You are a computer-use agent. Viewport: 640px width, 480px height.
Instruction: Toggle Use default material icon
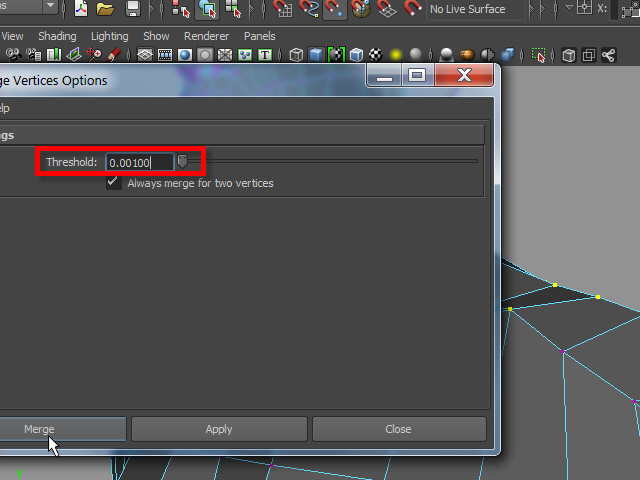(x=336, y=55)
